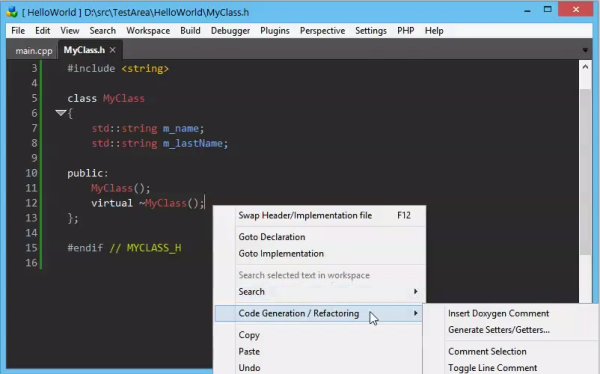Open the PHP menu
This screenshot has width=600, height=374.
tap(406, 30)
